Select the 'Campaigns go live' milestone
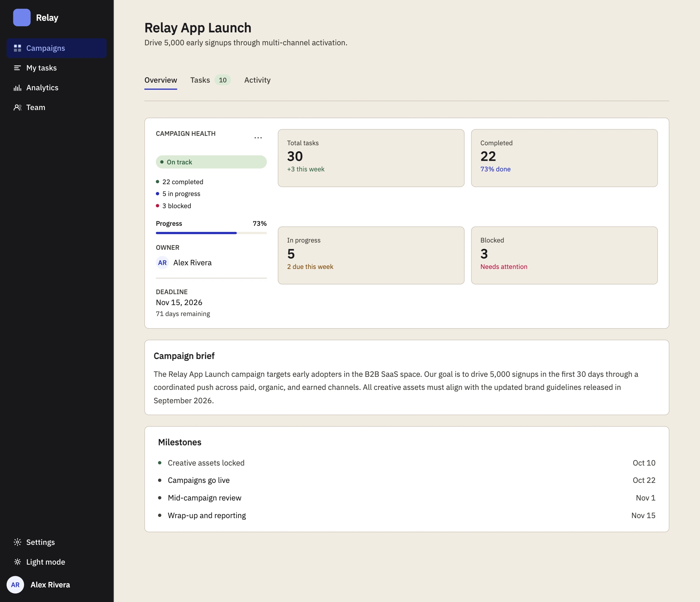 click(x=407, y=480)
